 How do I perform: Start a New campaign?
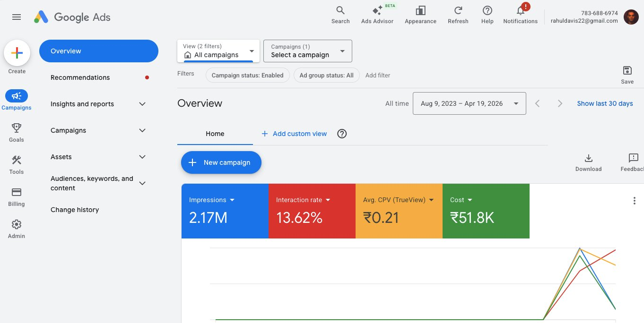(x=221, y=162)
